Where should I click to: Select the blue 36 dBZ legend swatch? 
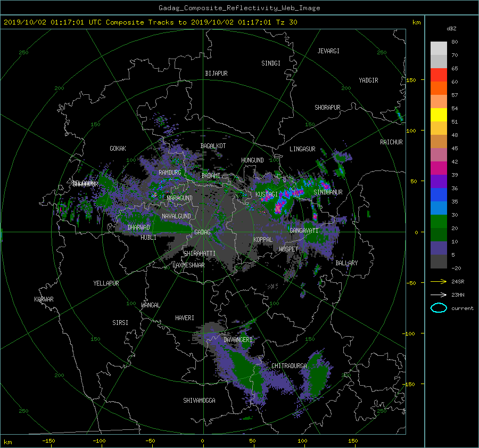tap(439, 194)
